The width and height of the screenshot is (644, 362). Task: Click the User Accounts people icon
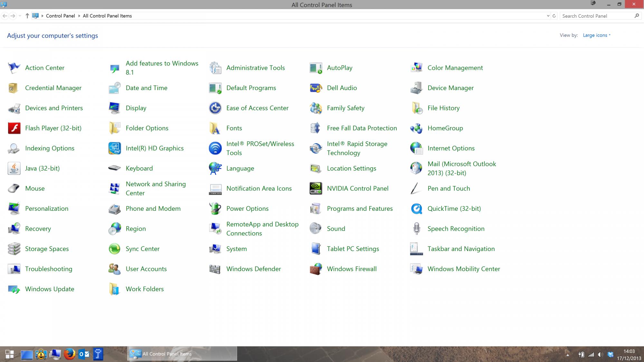pos(115,269)
